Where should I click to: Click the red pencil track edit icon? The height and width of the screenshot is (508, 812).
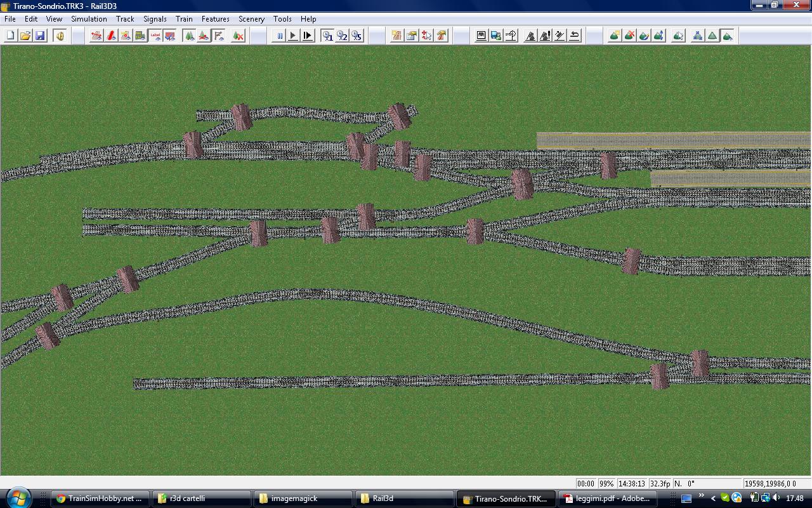pos(111,36)
